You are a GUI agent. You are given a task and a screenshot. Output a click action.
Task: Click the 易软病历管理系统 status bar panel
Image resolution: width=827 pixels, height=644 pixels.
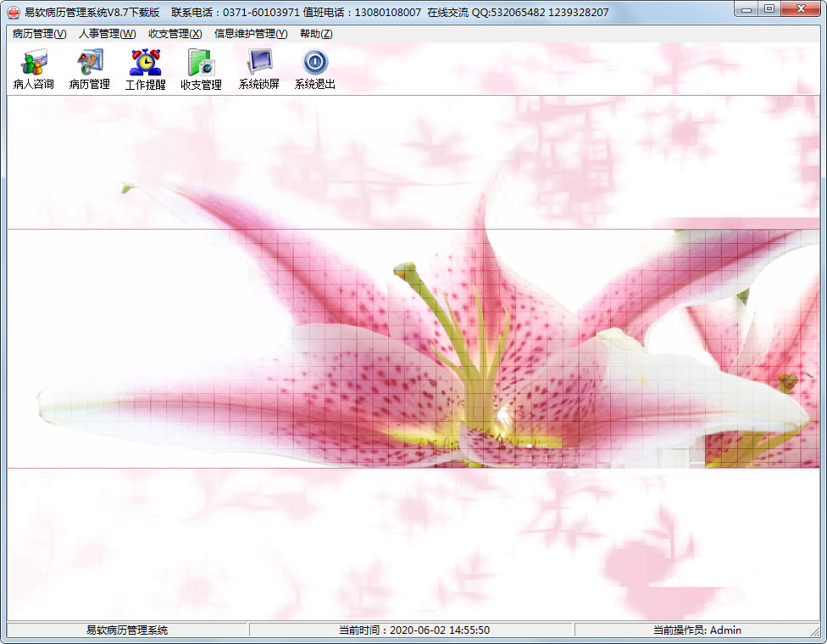tap(127, 630)
